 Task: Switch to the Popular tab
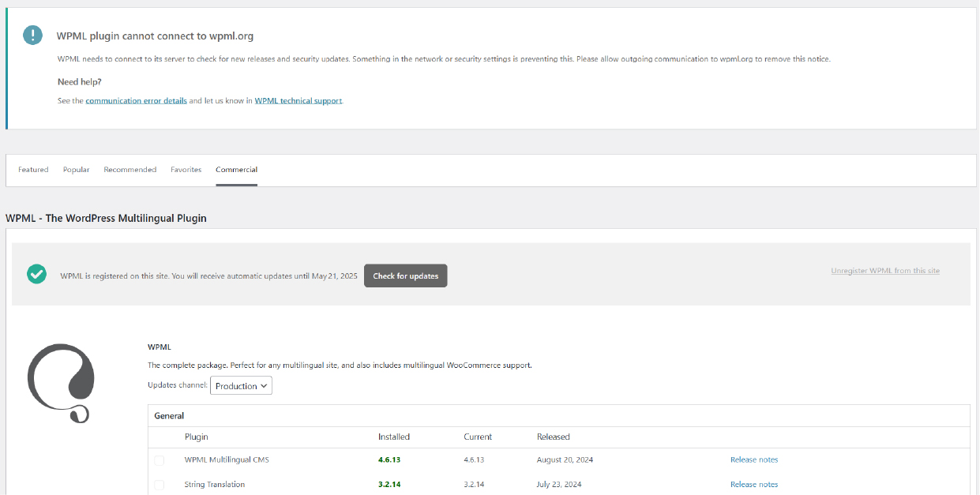click(x=77, y=170)
